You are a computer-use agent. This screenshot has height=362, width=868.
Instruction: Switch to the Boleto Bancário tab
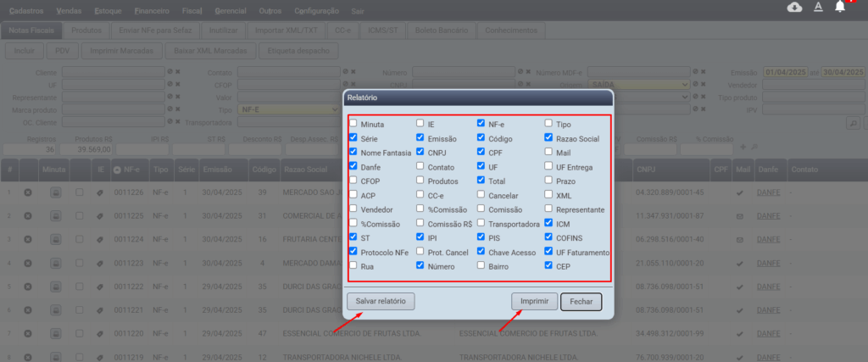click(x=440, y=30)
